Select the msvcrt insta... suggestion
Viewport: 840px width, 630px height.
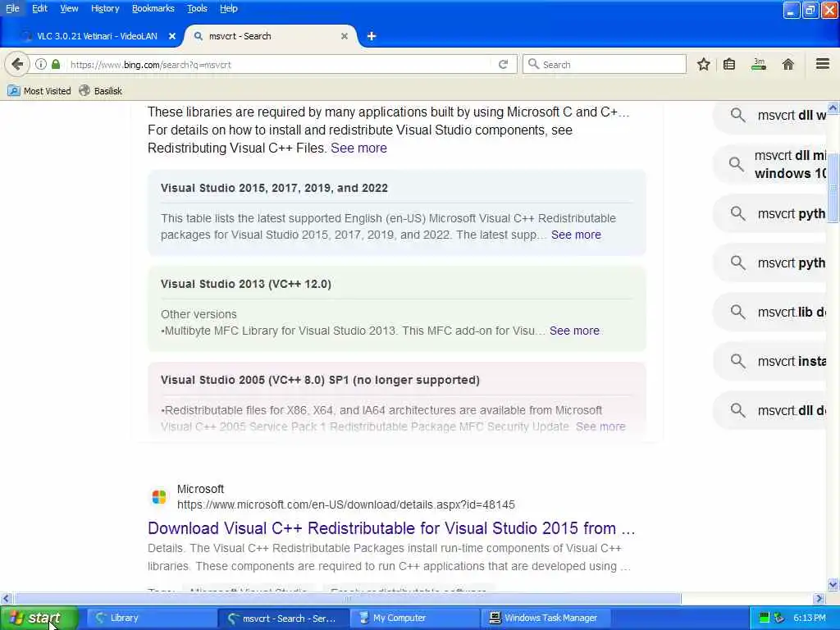769,362
